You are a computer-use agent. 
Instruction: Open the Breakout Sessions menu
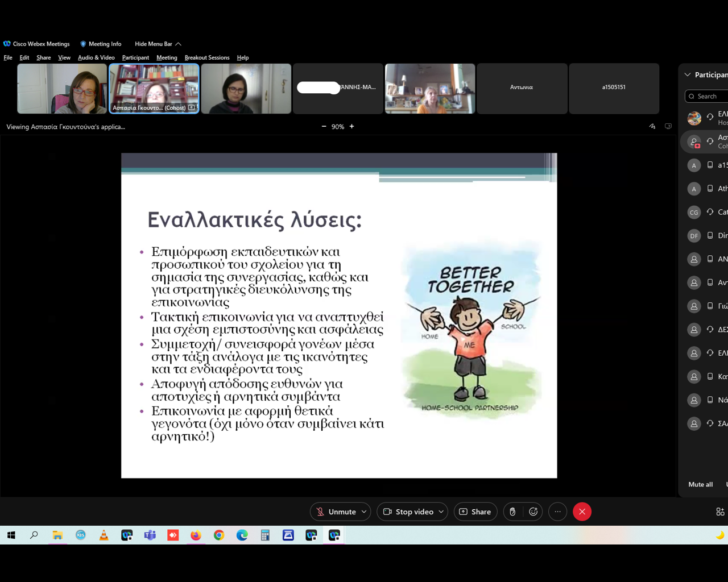207,57
